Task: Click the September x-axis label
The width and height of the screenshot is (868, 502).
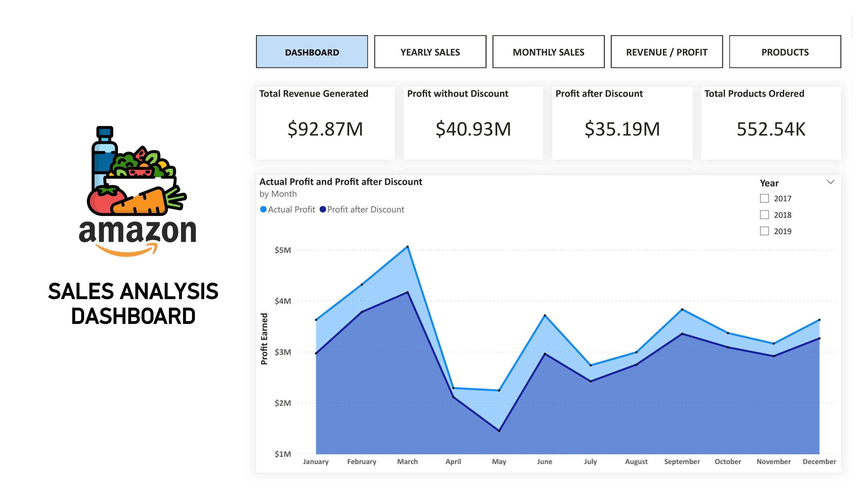Action: pyautogui.click(x=682, y=462)
